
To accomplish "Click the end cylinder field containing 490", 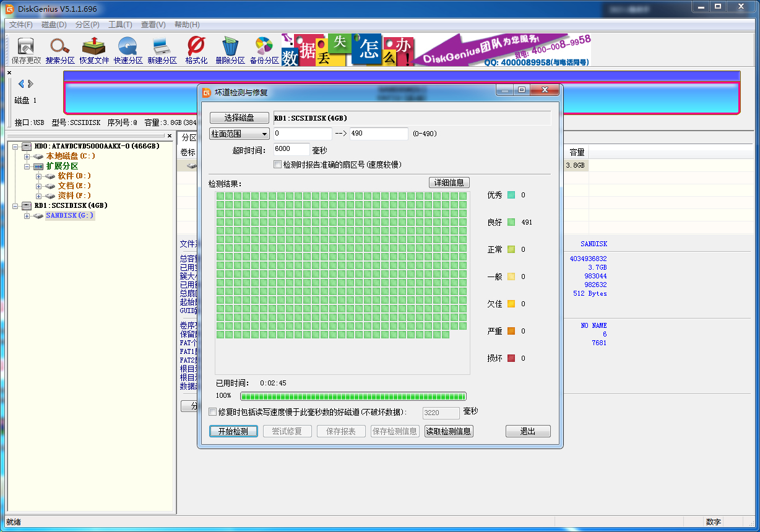I will click(379, 134).
